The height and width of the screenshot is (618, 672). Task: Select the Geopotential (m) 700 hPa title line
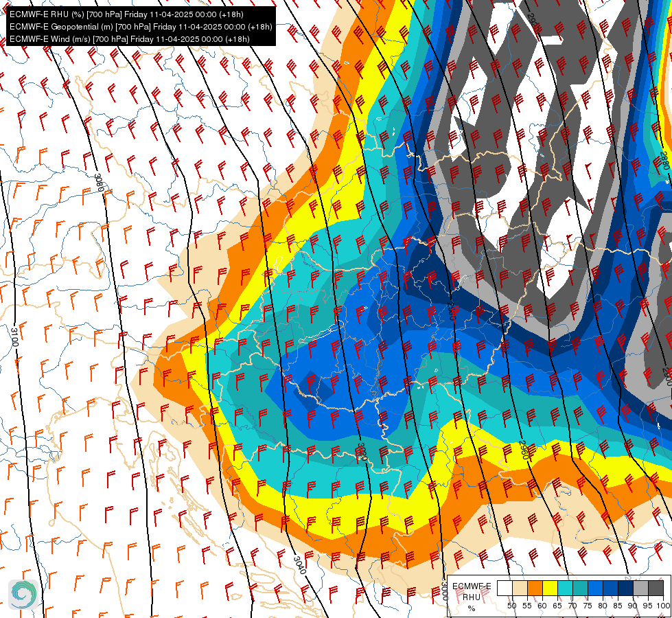click(x=141, y=27)
